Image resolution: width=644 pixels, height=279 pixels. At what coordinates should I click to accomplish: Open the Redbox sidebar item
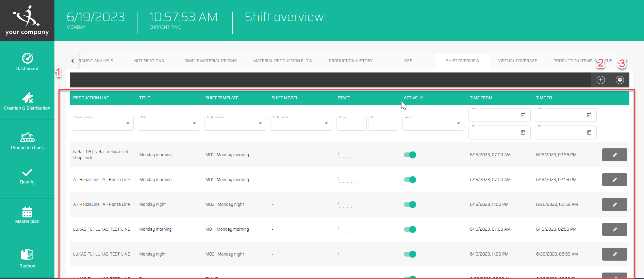27,258
